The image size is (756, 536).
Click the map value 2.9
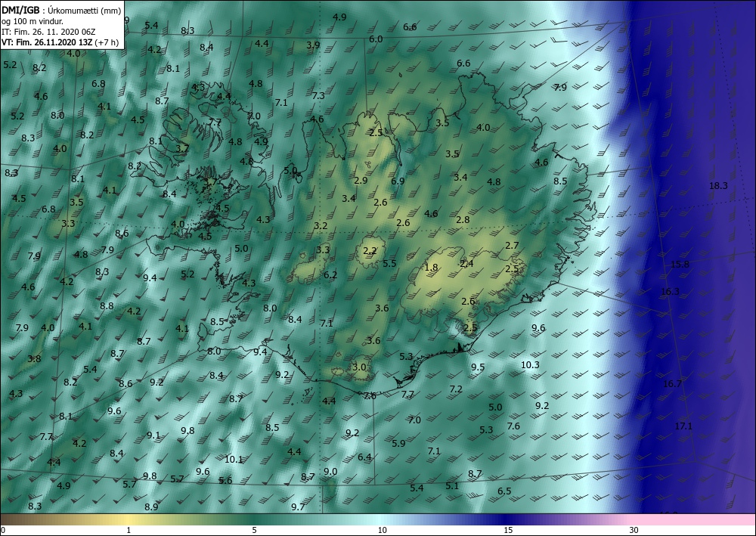(361, 180)
